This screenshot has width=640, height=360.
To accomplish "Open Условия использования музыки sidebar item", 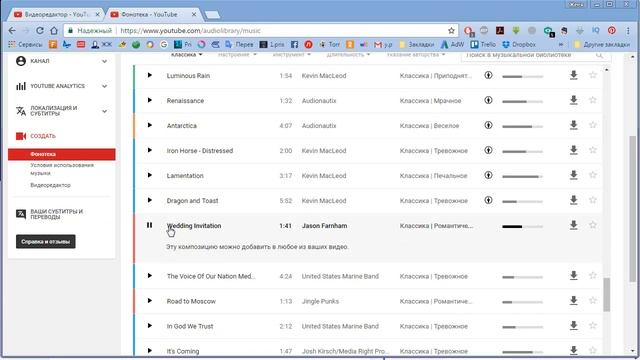I will click(62, 169).
